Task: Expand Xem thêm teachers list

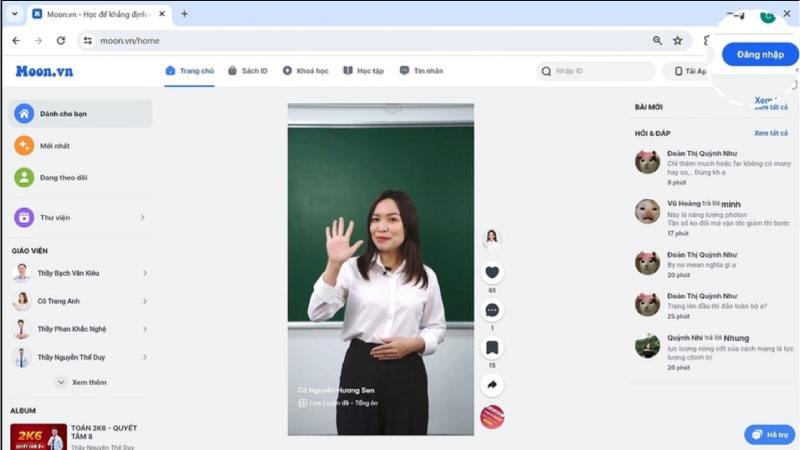Action: point(81,382)
